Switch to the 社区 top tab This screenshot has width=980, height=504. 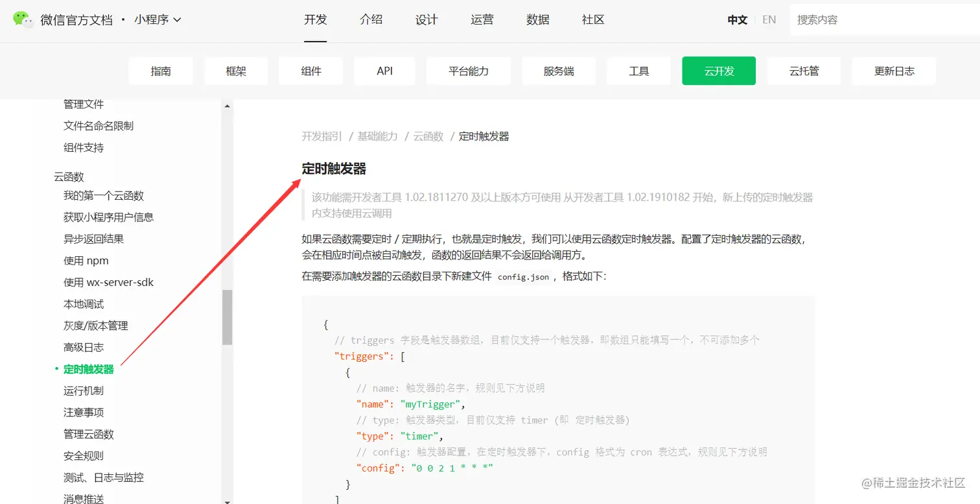593,19
